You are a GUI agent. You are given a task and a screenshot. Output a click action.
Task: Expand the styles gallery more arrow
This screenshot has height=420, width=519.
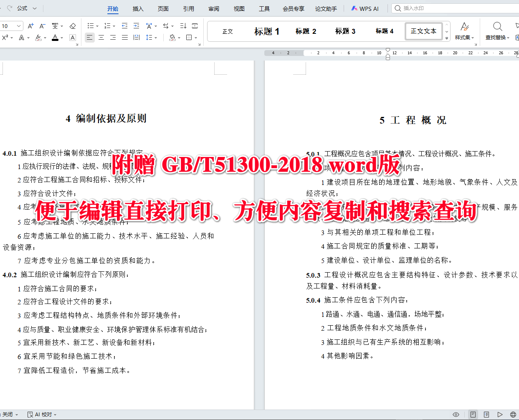coord(447,38)
